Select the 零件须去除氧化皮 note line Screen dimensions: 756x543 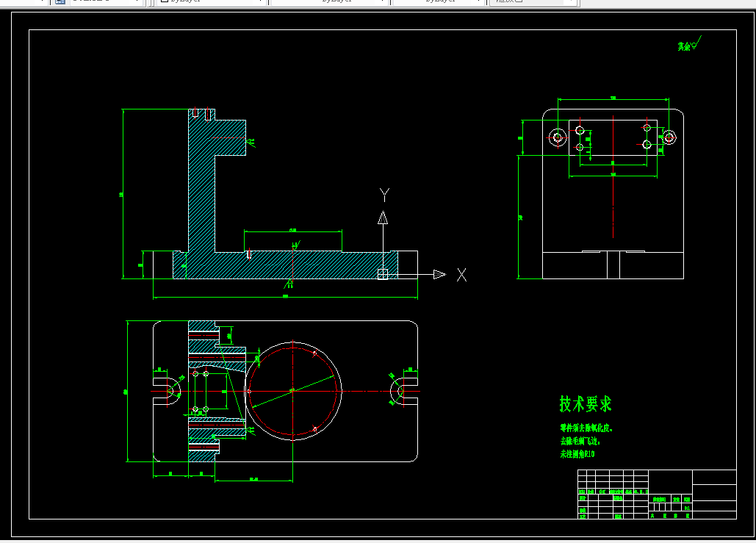coord(586,428)
